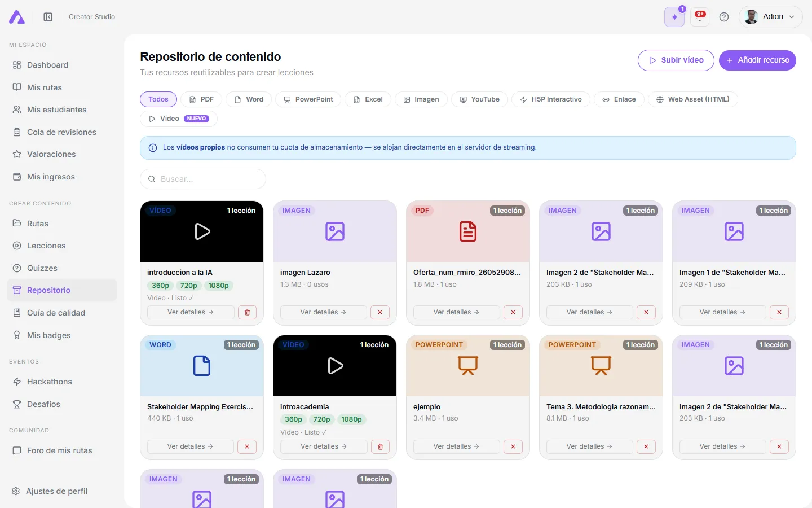This screenshot has width=812, height=508.
Task: Open Ajustes de perfil
Action: point(62,491)
